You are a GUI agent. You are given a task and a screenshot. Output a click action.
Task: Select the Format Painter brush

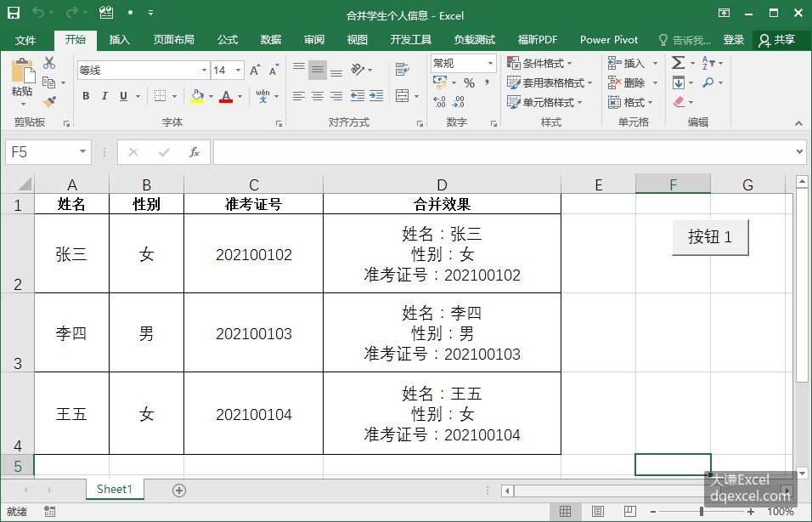(x=49, y=102)
